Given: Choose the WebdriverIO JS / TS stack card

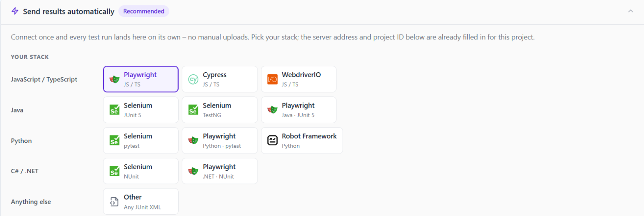Looking at the screenshot, I should [299, 79].
